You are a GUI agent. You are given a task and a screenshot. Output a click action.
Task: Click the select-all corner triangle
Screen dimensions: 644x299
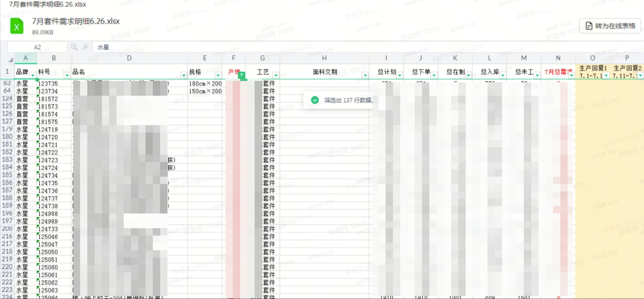(x=10, y=59)
